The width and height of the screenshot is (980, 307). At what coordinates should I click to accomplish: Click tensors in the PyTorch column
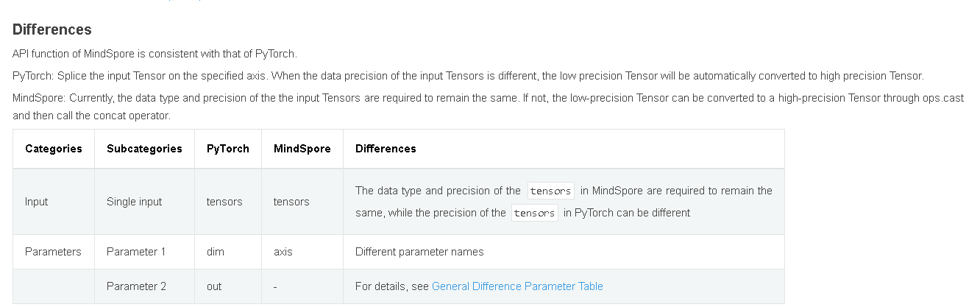pos(224,202)
